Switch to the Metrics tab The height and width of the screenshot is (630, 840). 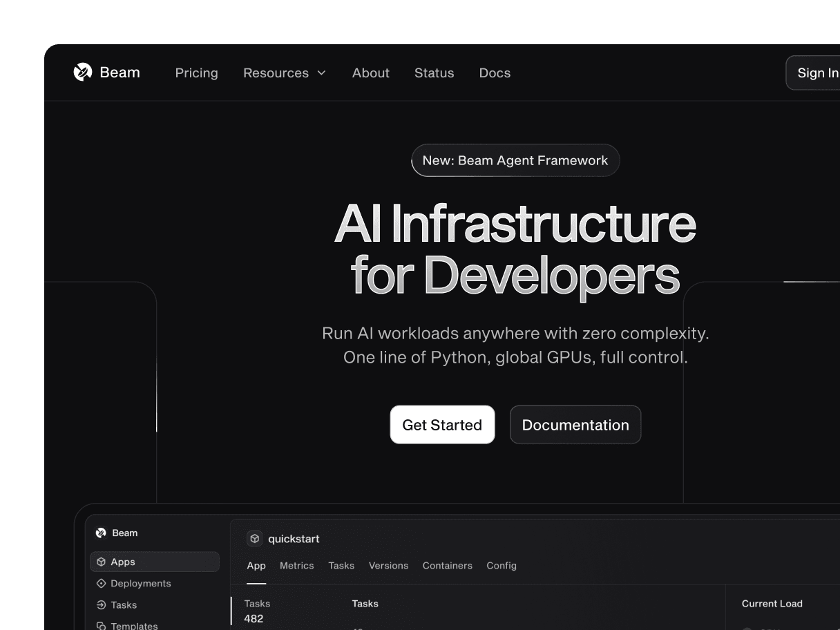click(296, 566)
